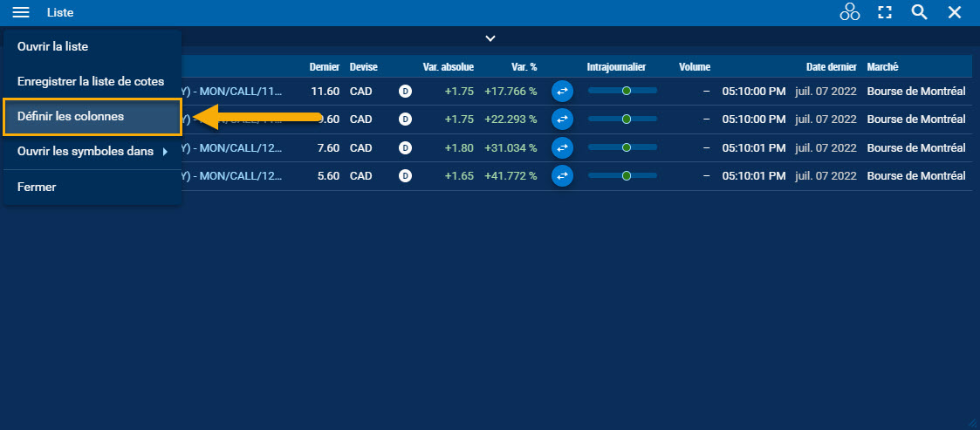This screenshot has width=980, height=430.
Task: Choose 'Ouvrir la liste' from menu
Action: 52,46
